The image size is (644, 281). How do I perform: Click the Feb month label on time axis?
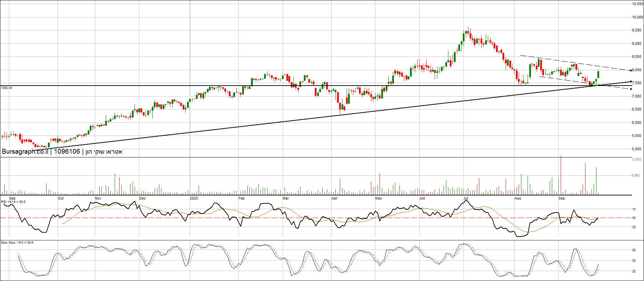(241, 198)
